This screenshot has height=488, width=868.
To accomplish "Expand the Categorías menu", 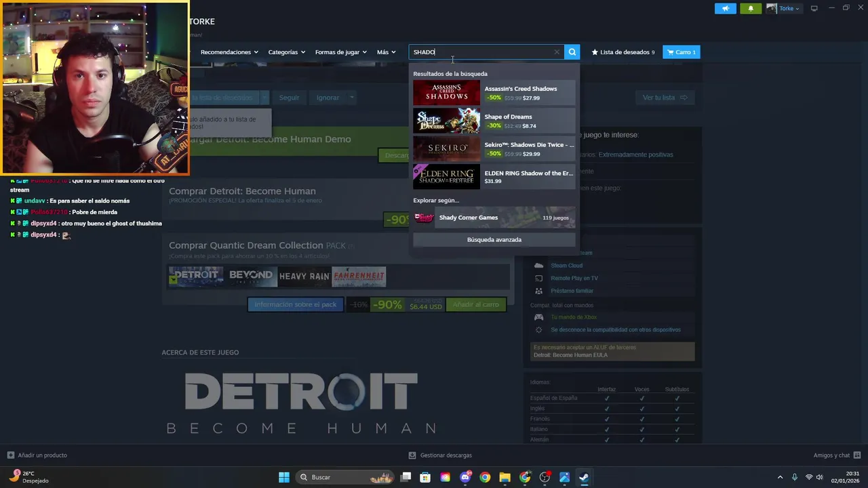I will coord(286,52).
